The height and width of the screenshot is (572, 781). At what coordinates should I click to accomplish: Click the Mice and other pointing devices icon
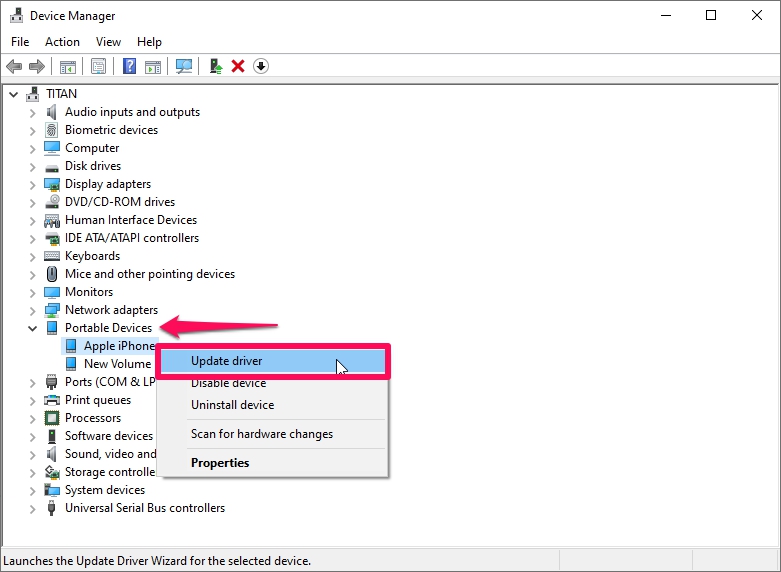pyautogui.click(x=52, y=274)
